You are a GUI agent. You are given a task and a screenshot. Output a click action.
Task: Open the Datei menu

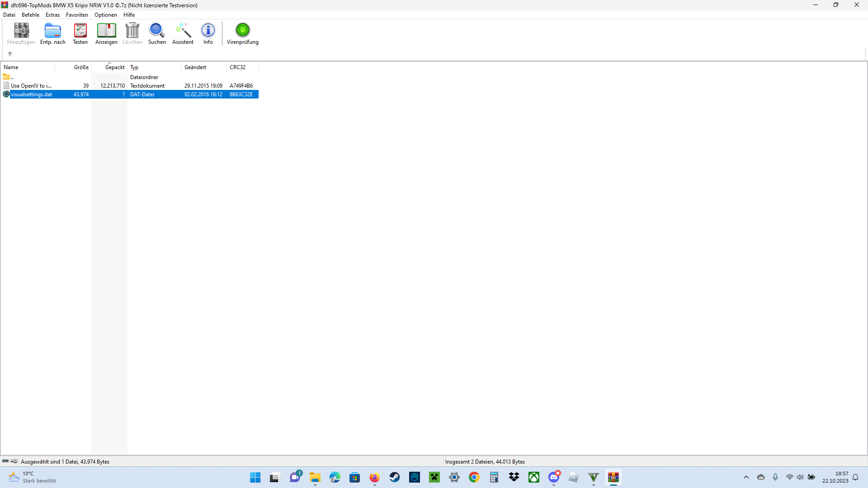pyautogui.click(x=9, y=15)
